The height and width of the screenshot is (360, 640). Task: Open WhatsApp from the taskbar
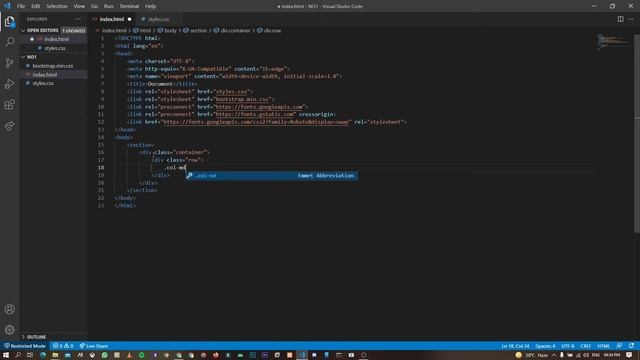104,355
